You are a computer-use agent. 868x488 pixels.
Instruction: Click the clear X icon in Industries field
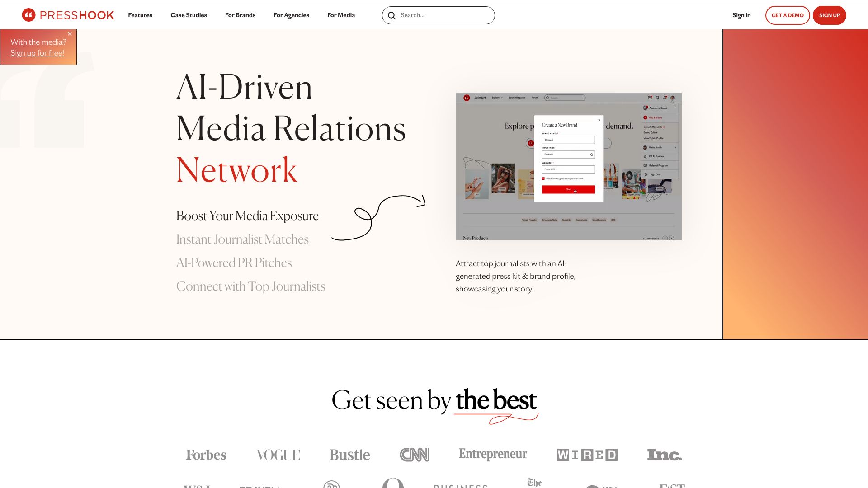pyautogui.click(x=591, y=155)
